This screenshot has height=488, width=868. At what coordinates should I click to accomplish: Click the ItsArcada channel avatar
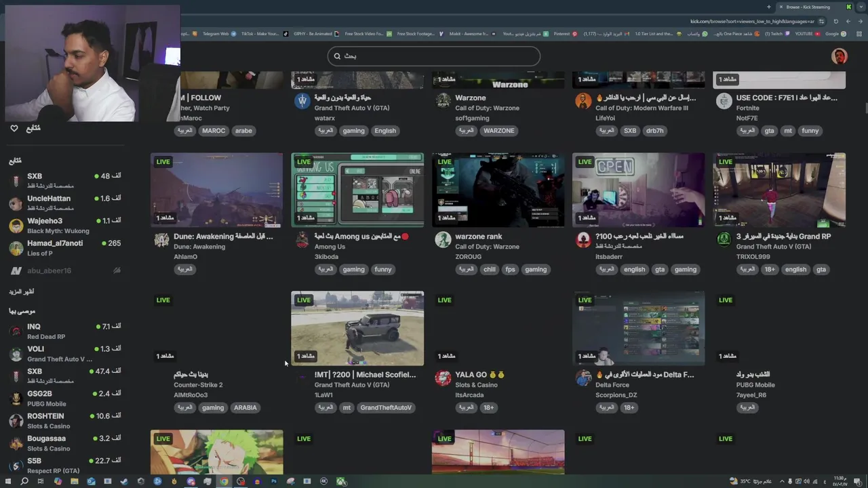(443, 378)
